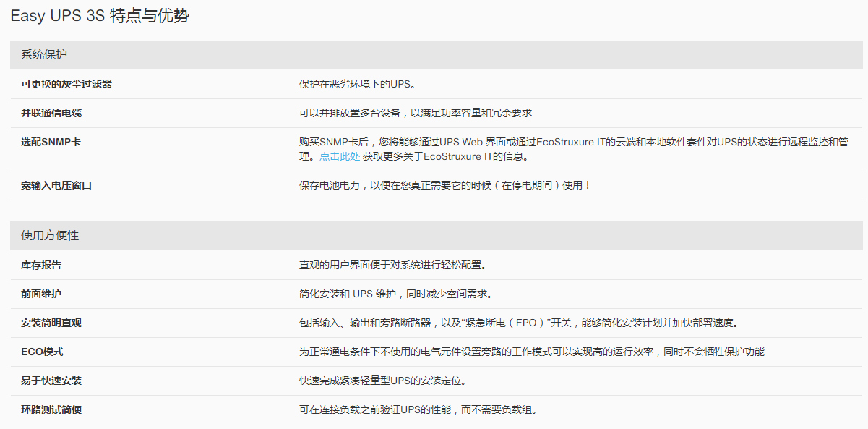This screenshot has height=429, width=868.
Task: Click the 宽输入电压窗口 feature label
Action: click(x=56, y=185)
